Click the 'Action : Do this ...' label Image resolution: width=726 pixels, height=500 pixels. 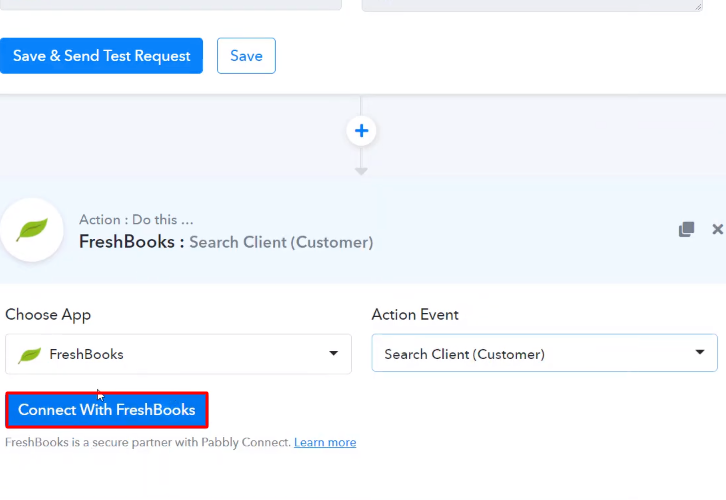click(x=136, y=219)
